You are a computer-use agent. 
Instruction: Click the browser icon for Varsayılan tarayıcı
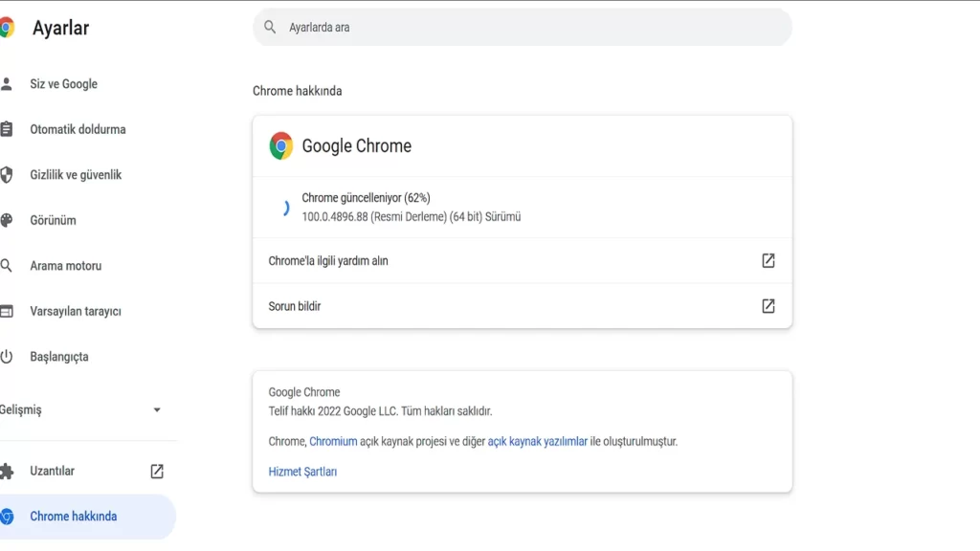[7, 311]
